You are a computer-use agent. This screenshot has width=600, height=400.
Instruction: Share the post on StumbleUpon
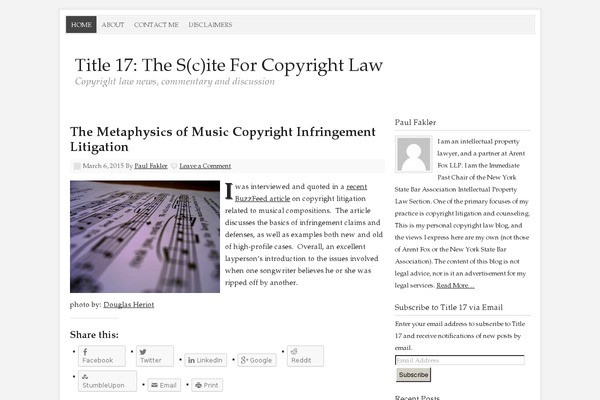point(107,381)
